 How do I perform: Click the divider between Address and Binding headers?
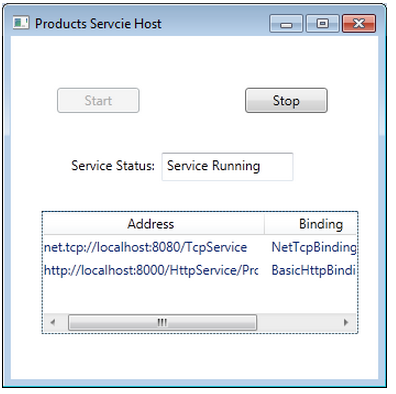tap(264, 224)
